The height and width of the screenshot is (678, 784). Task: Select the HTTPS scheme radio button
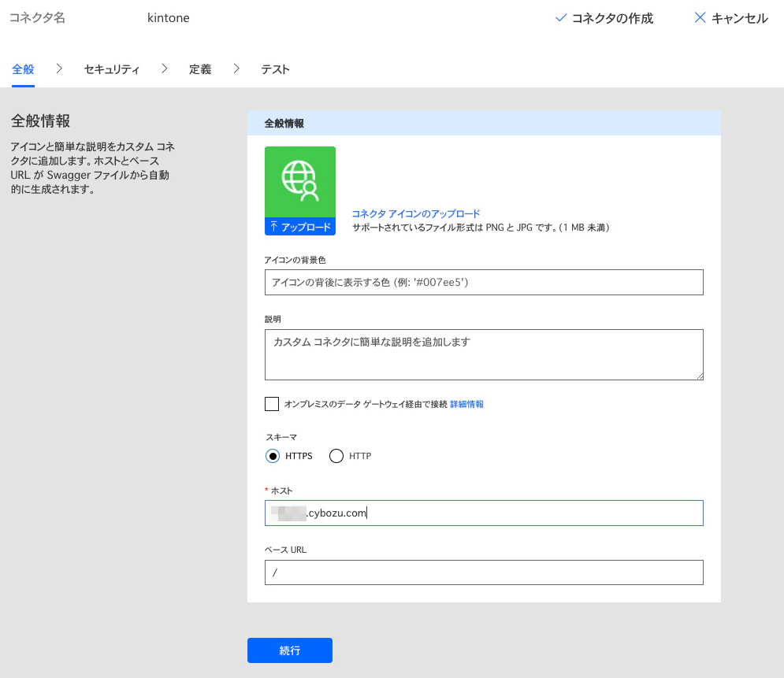click(273, 456)
